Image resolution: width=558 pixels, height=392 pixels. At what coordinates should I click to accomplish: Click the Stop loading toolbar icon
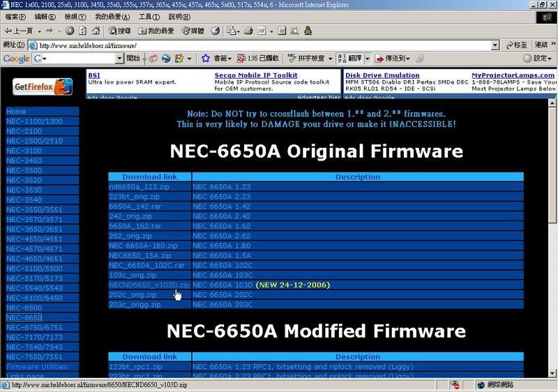tap(70, 31)
